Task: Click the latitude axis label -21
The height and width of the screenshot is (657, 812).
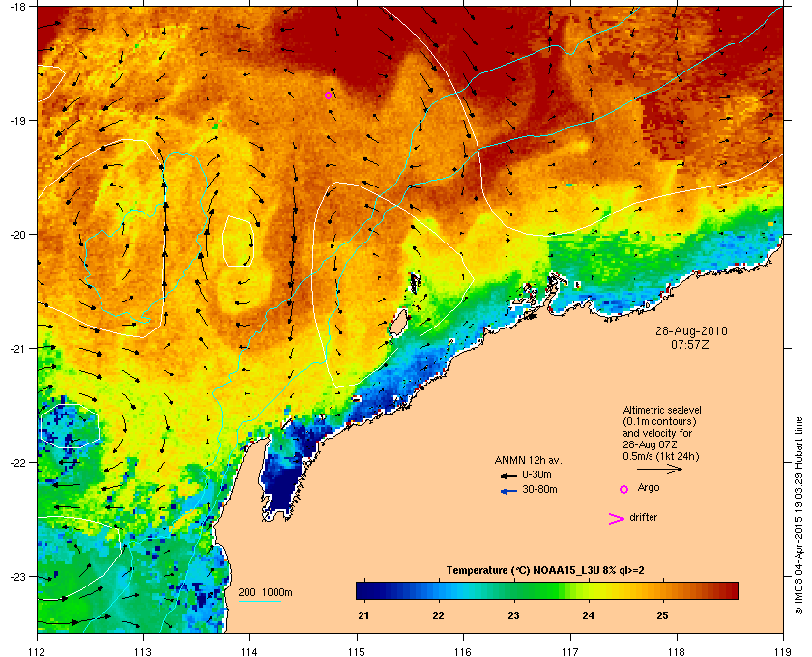Action: pos(17,348)
